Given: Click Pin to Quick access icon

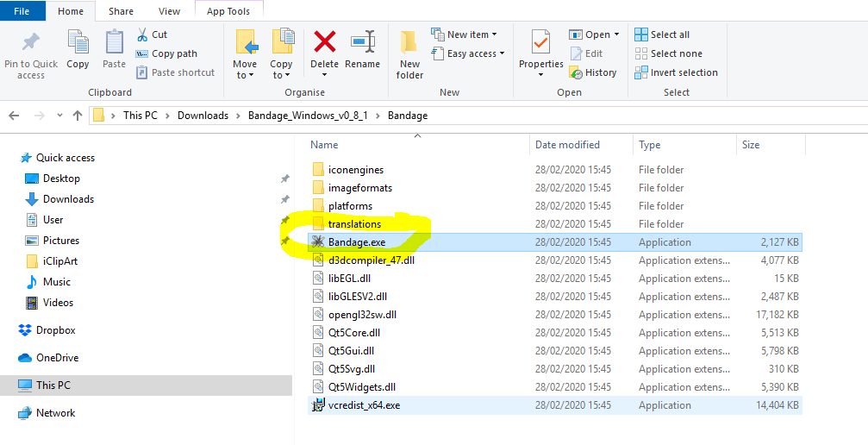Looking at the screenshot, I should (31, 43).
